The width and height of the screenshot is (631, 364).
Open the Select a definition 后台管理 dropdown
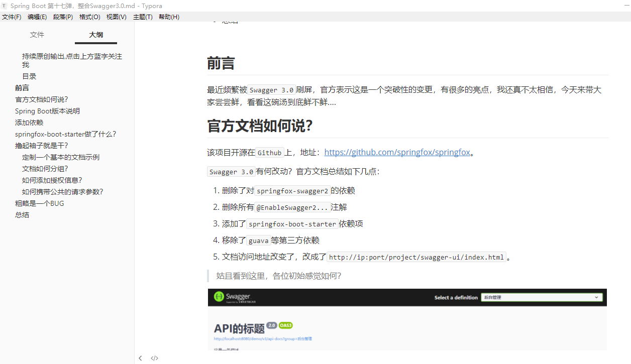pos(542,297)
